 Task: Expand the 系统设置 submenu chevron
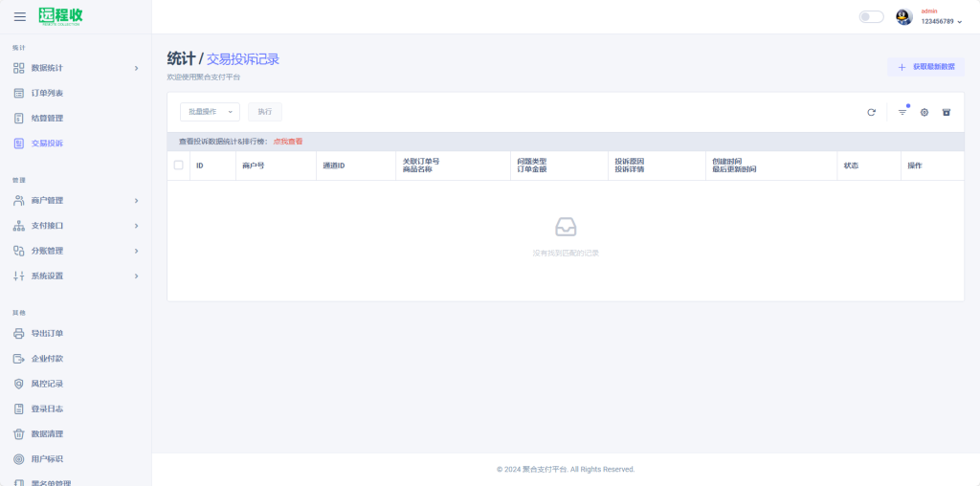click(x=136, y=276)
